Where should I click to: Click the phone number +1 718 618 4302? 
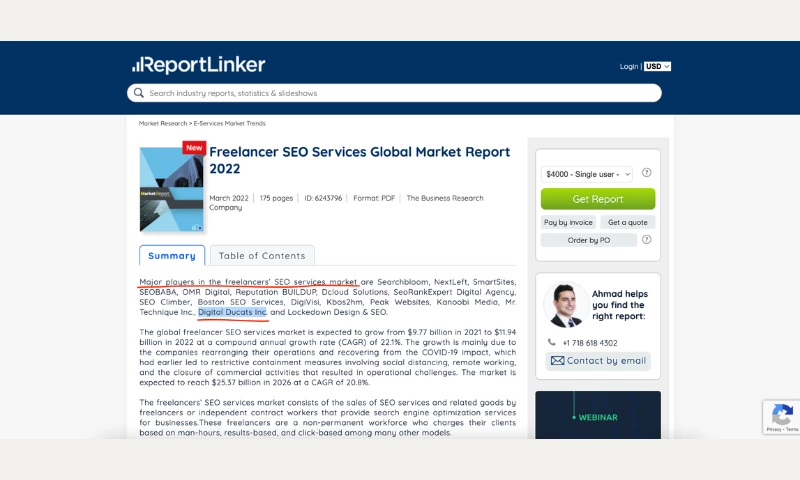tap(590, 343)
